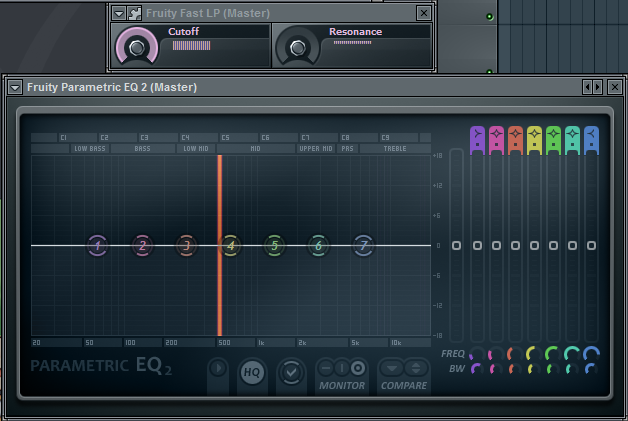Viewport: 628px width, 421px height.
Task: Open the Fruity Parametric EQ 2 options menu
Action: coord(15,87)
